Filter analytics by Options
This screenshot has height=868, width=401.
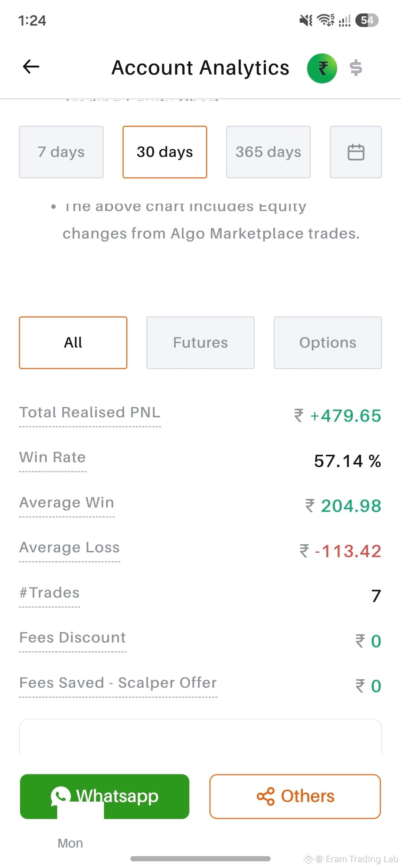click(328, 342)
